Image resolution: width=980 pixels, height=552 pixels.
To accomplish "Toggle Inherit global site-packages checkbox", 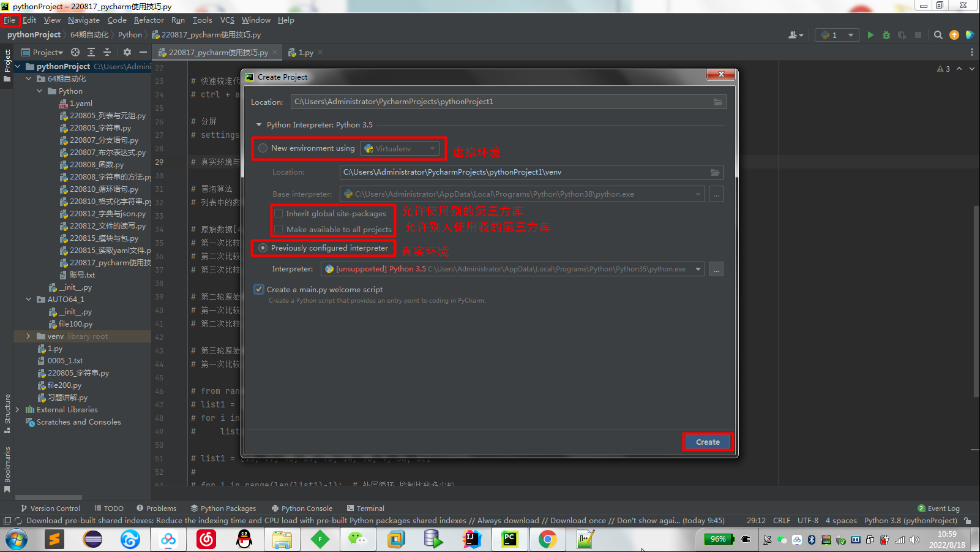I will pos(279,213).
